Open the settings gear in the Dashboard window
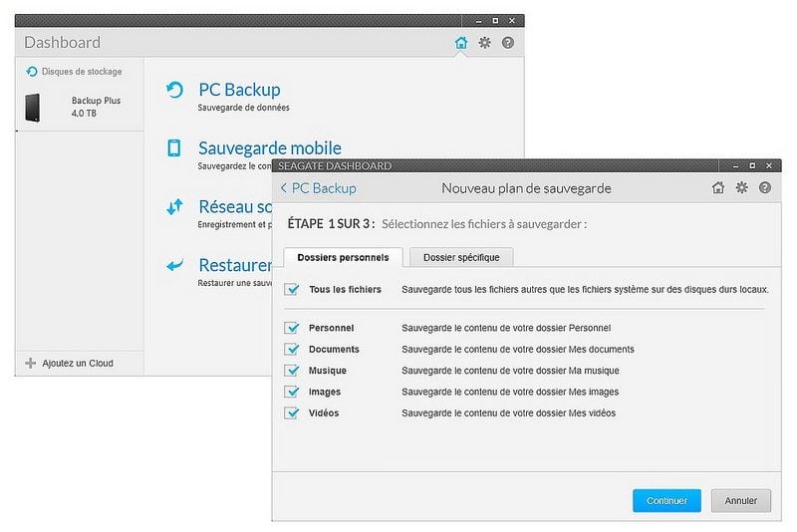The width and height of the screenshot is (797, 532). [x=485, y=43]
